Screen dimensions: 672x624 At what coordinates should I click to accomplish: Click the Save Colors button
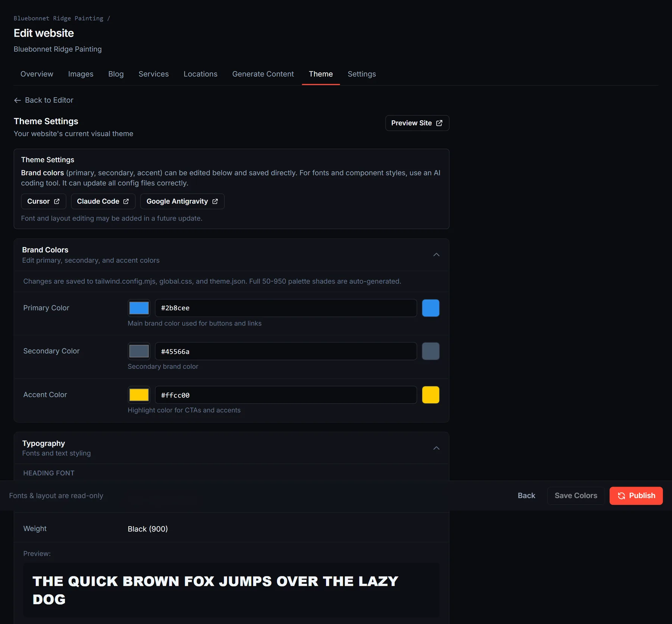click(x=576, y=496)
